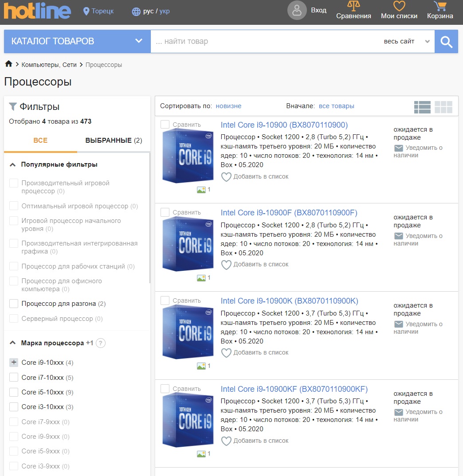Open весь сайт search scope dropdown
The width and height of the screenshot is (463, 476).
tap(407, 41)
